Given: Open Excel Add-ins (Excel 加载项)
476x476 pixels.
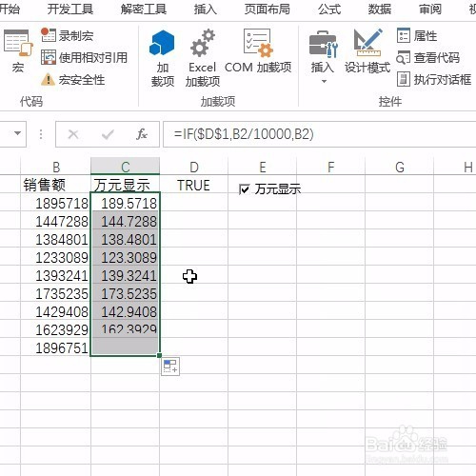Looking at the screenshot, I should point(203,58).
